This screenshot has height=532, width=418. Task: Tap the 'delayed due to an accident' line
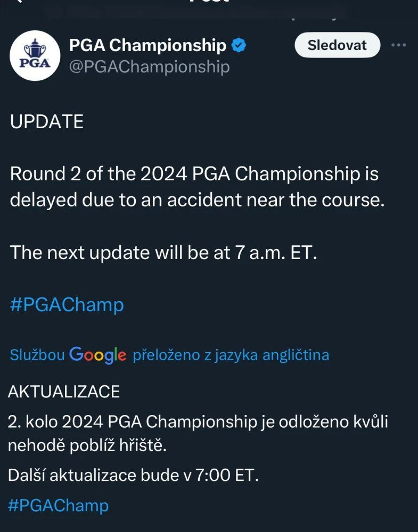197,200
